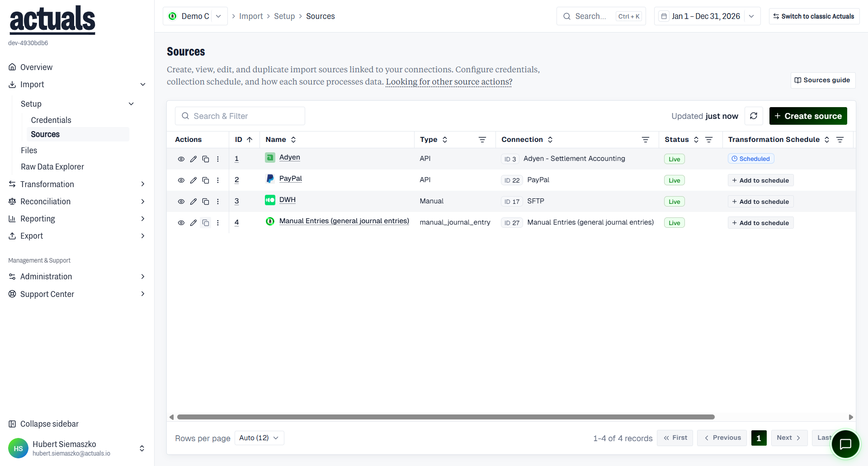
Task: Open Credentials in sidebar
Action: click(51, 120)
